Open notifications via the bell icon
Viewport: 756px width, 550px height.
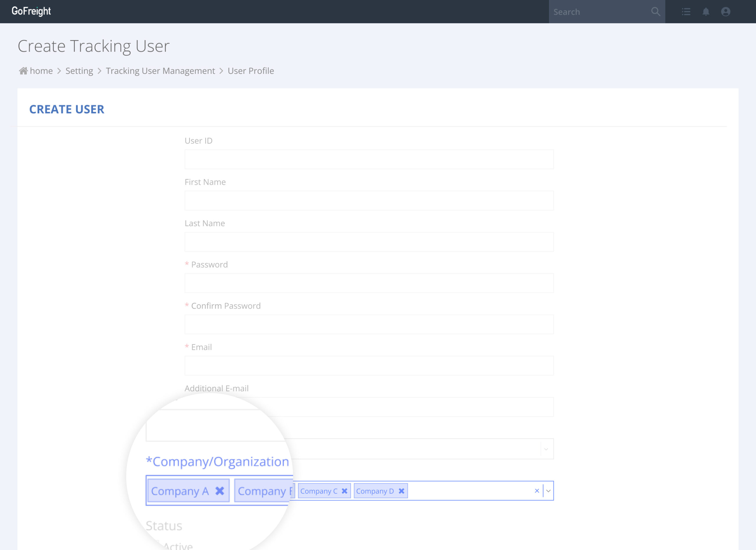coord(706,12)
